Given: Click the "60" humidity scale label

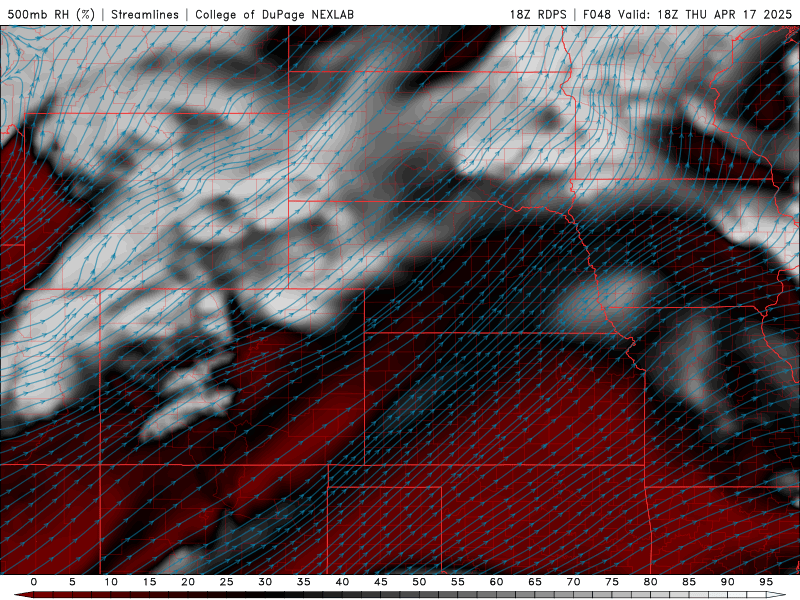Looking at the screenshot, I should coord(496,582).
